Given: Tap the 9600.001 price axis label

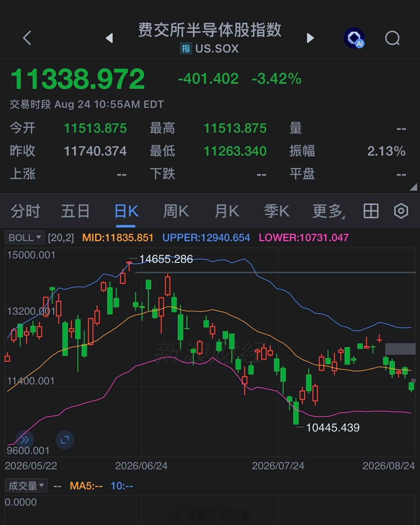Looking at the screenshot, I should click(x=28, y=451).
